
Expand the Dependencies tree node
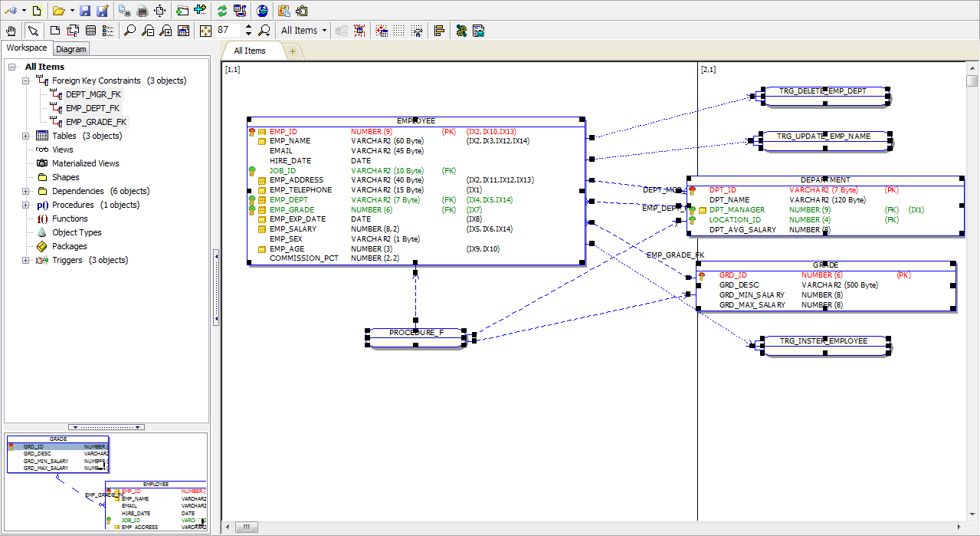click(x=26, y=191)
